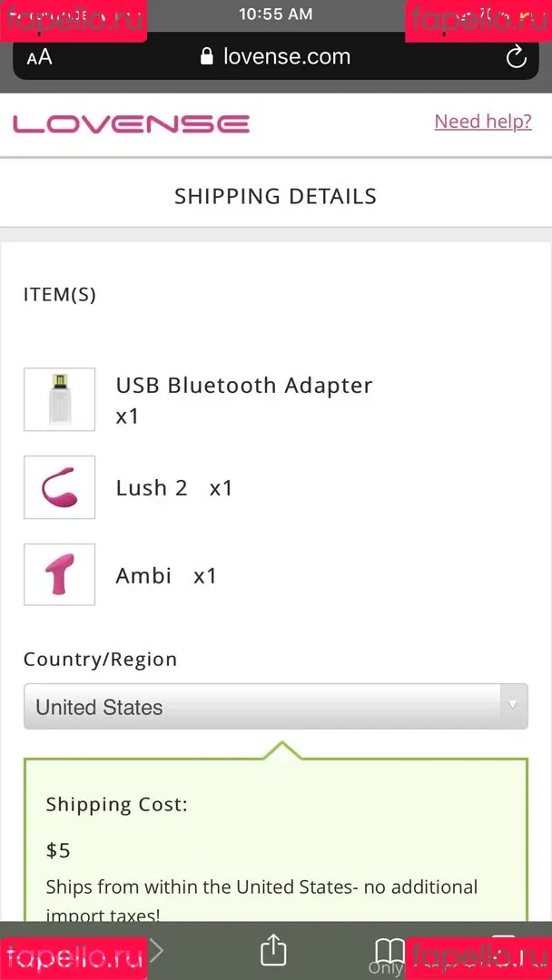Open the Safari bookmarks book icon
The image size is (552, 980).
click(x=389, y=951)
